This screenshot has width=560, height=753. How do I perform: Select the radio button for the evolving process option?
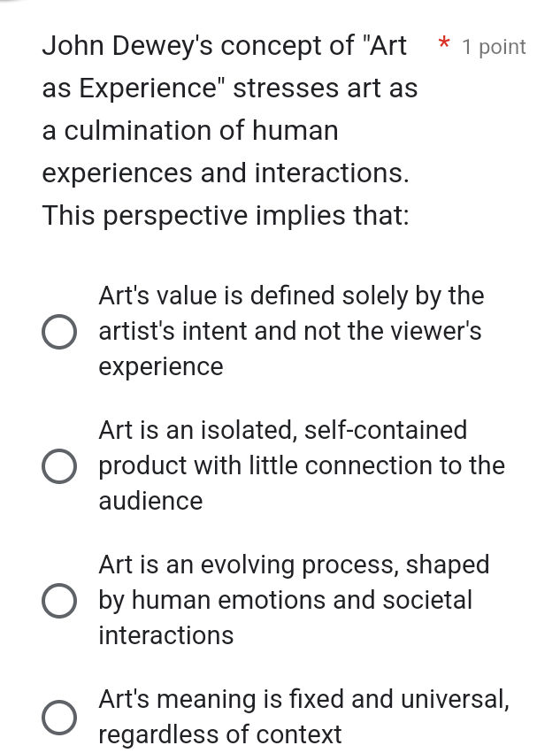click(x=58, y=601)
